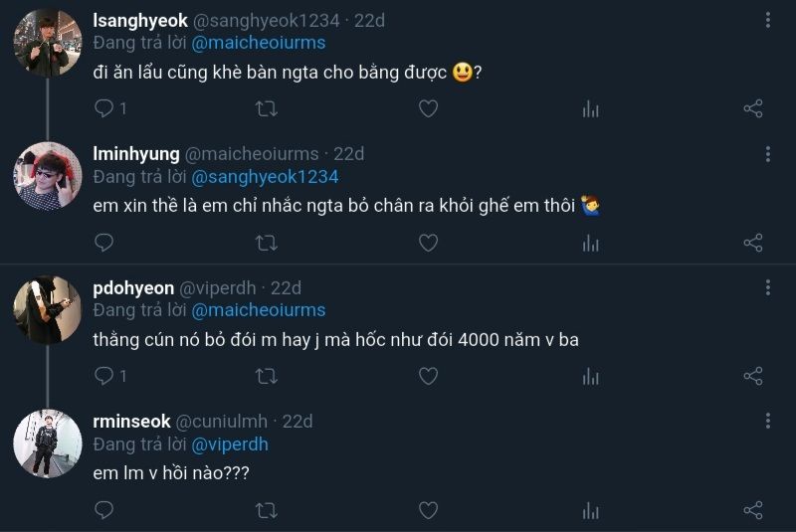Image resolution: width=796 pixels, height=532 pixels.
Task: Open more options for pdohyeon's tweet
Action: pos(768,287)
